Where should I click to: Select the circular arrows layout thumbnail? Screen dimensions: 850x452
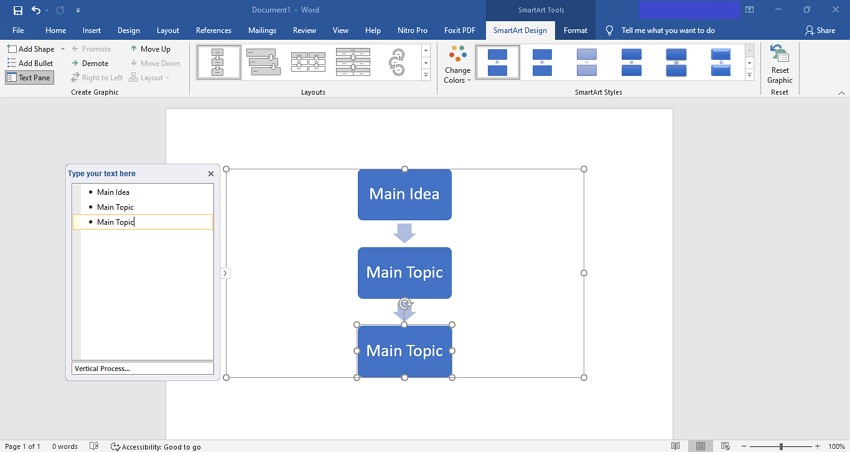coord(397,62)
